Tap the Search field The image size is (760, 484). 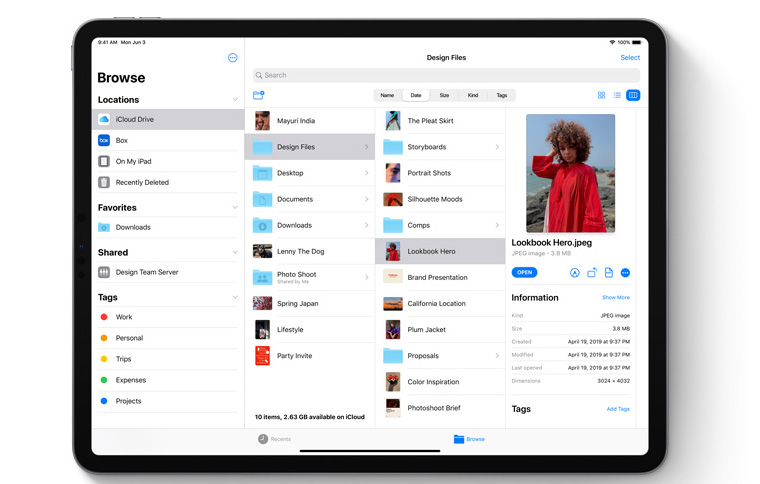(446, 75)
